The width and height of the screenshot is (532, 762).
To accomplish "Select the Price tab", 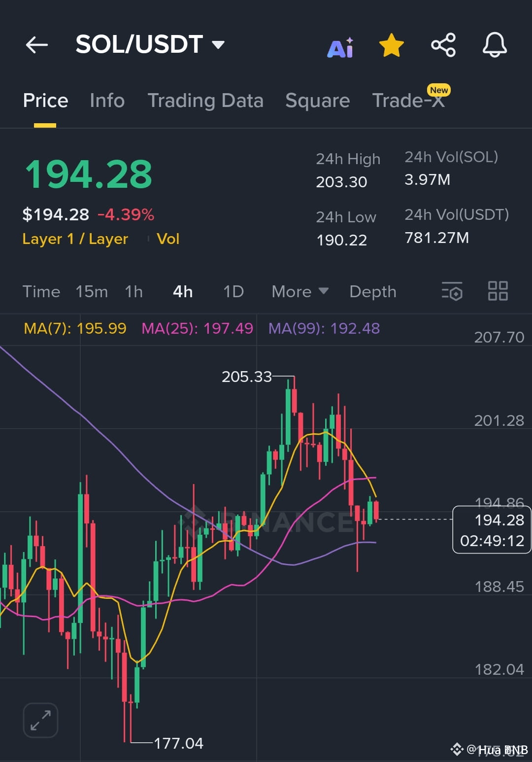I will pyautogui.click(x=45, y=101).
